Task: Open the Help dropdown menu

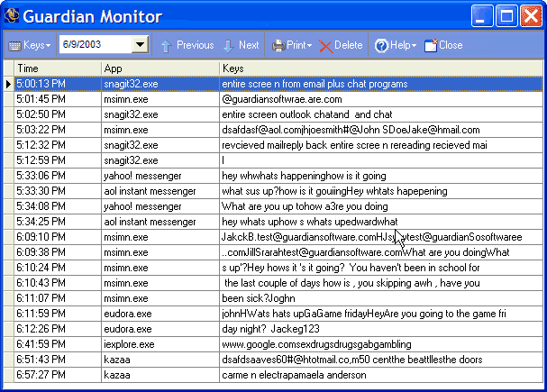Action: [x=396, y=45]
